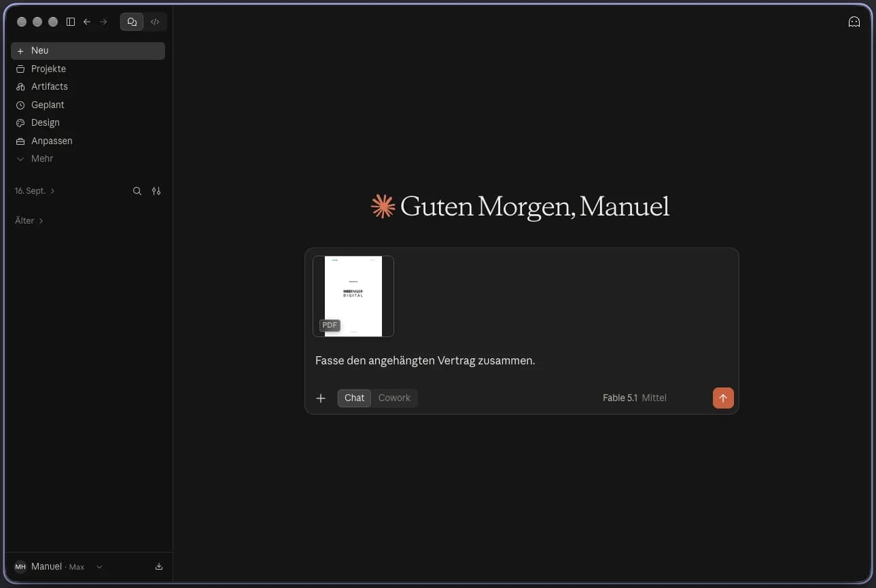
Task: Click the download icon in sidebar footer
Action: [159, 567]
